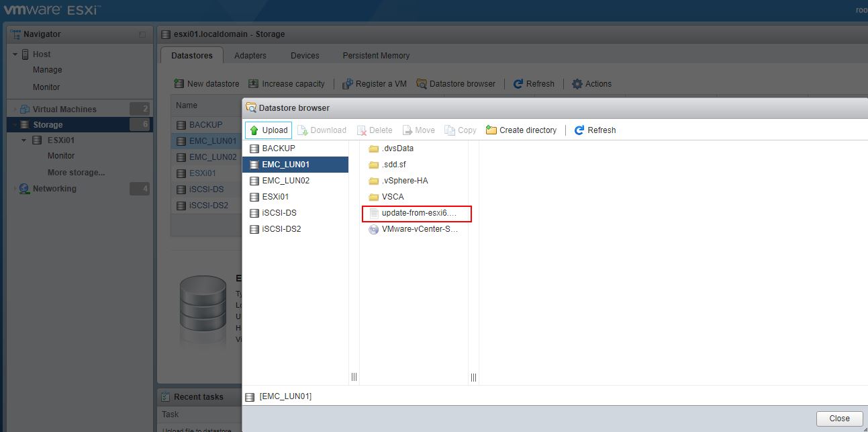868x432 pixels.
Task: Refresh the Datastore browser listing
Action: point(595,130)
